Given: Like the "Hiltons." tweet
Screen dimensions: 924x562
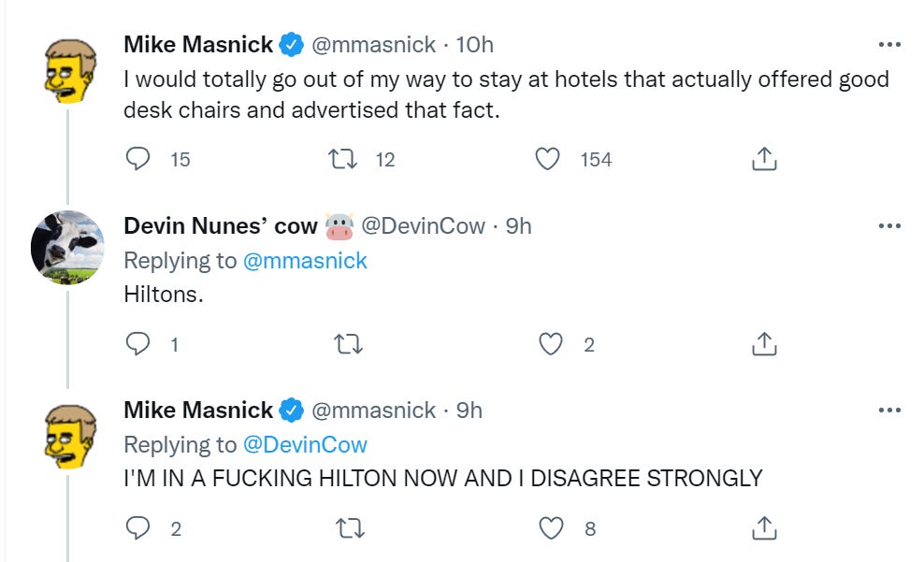Looking at the screenshot, I should tap(552, 344).
